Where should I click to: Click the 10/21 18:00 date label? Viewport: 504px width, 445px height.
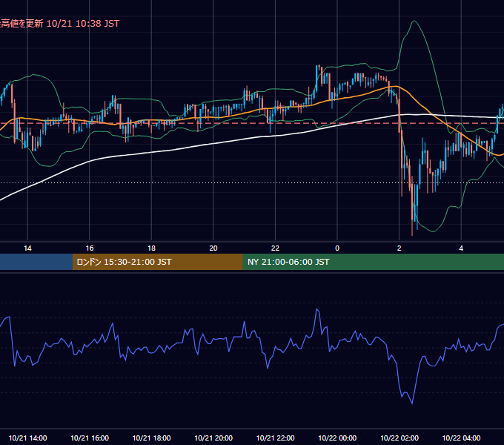(151, 438)
